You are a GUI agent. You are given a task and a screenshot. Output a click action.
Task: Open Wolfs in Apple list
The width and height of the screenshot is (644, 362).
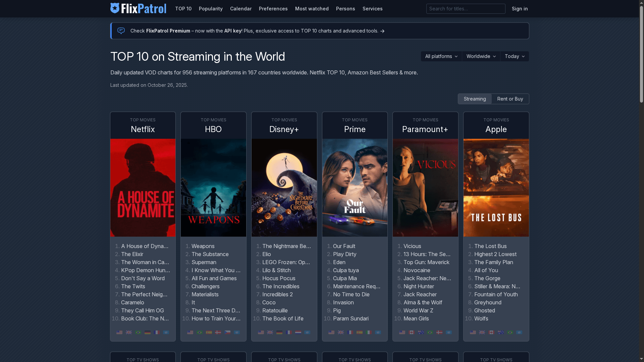pyautogui.click(x=481, y=318)
